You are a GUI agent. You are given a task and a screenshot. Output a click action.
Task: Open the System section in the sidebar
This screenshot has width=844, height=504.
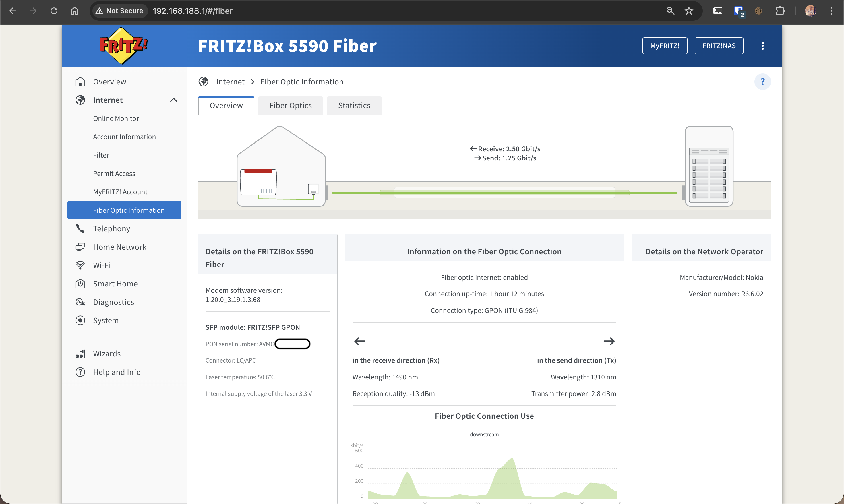(106, 320)
